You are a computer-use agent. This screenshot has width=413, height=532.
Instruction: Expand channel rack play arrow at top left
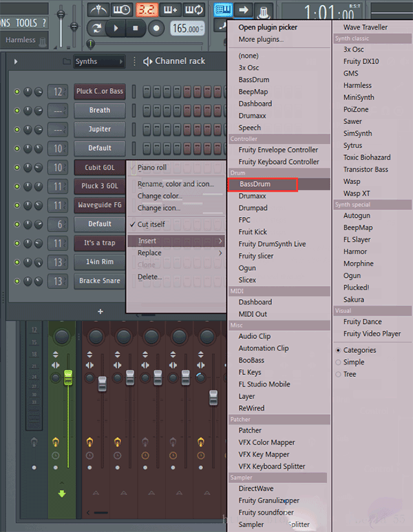[16, 61]
